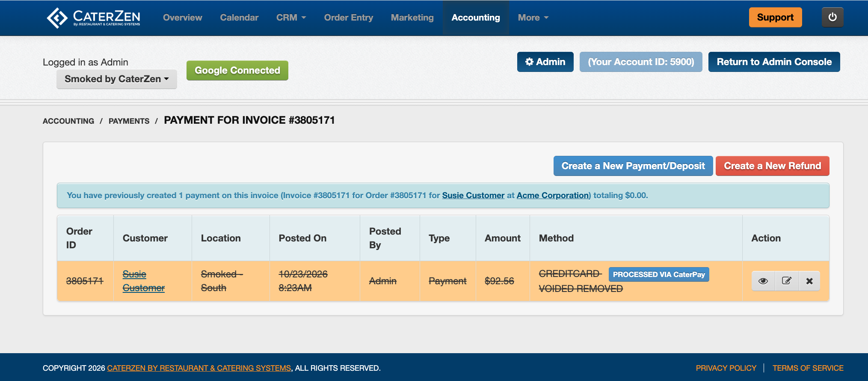The image size is (868, 381).
Task: Expand the CRM dropdown menu
Action: coord(291,18)
